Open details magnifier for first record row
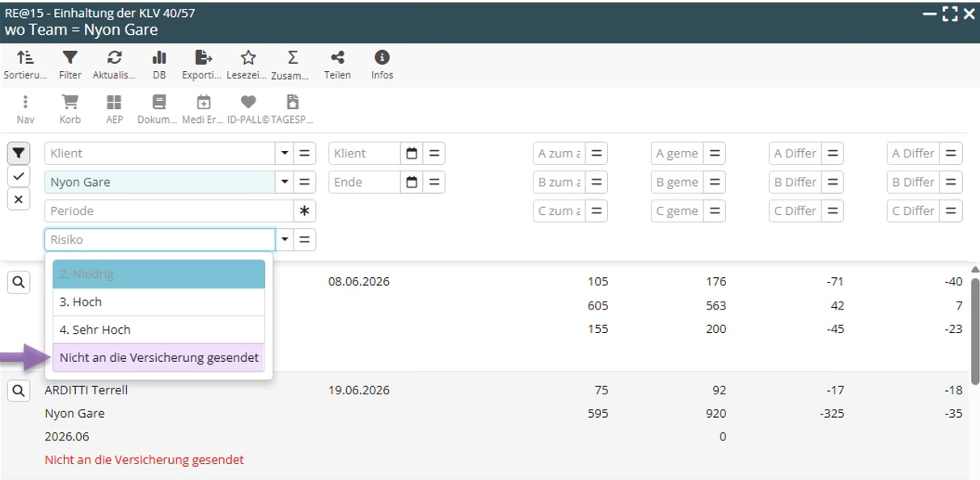This screenshot has height=480, width=980. (19, 282)
